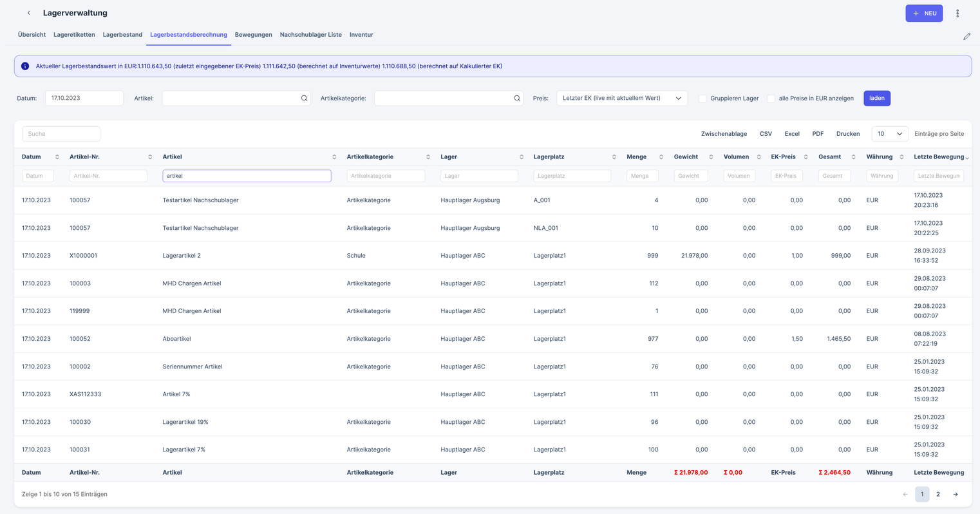The image size is (980, 514).
Task: Create new entry with NEU button
Action: click(x=923, y=13)
